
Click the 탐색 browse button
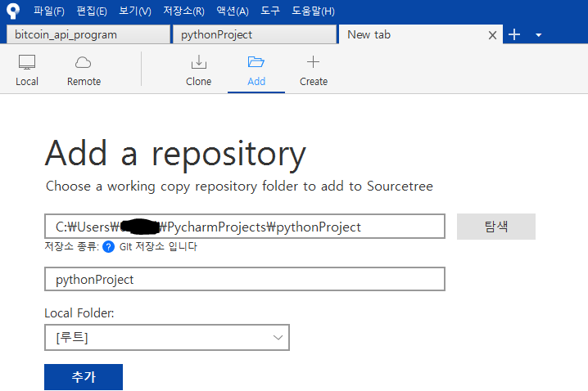[x=496, y=227]
